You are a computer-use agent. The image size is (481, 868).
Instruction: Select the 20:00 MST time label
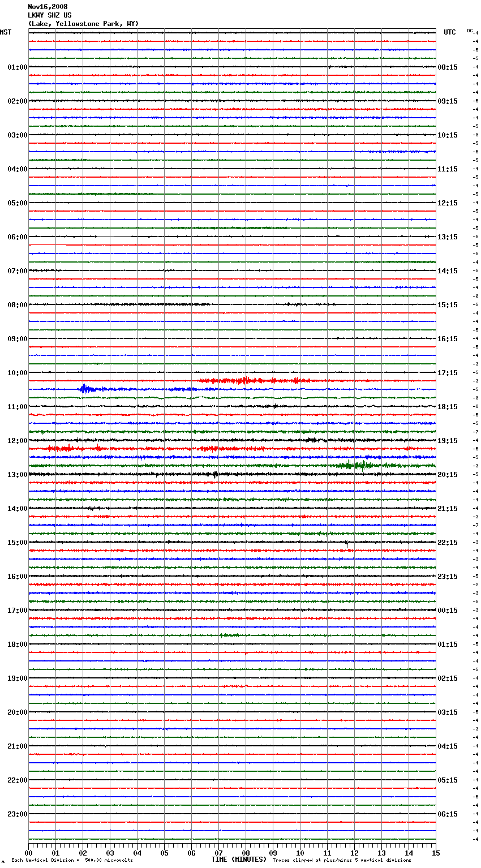pyautogui.click(x=18, y=712)
